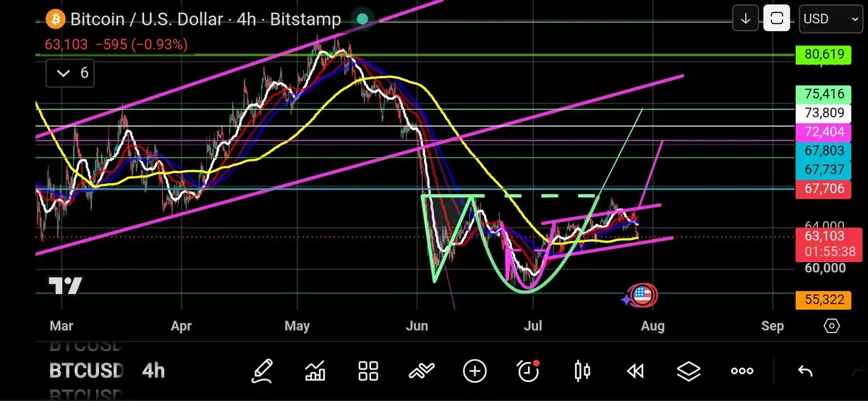Tap the Mar label on time axis
This screenshot has width=868, height=401.
pos(61,326)
